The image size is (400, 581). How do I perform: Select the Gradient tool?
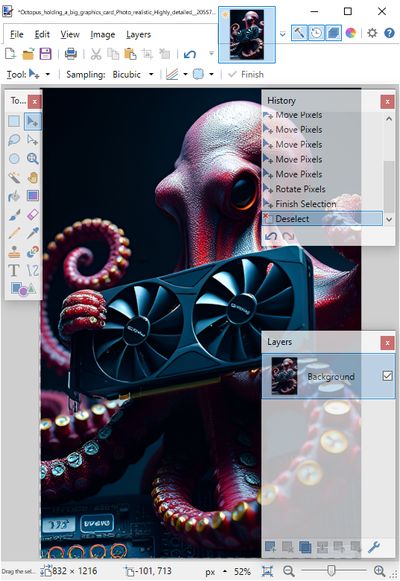[33, 196]
